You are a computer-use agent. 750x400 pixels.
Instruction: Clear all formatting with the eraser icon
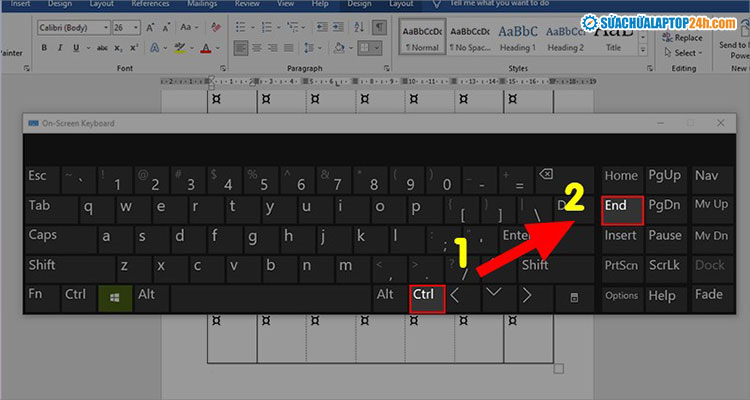click(216, 28)
